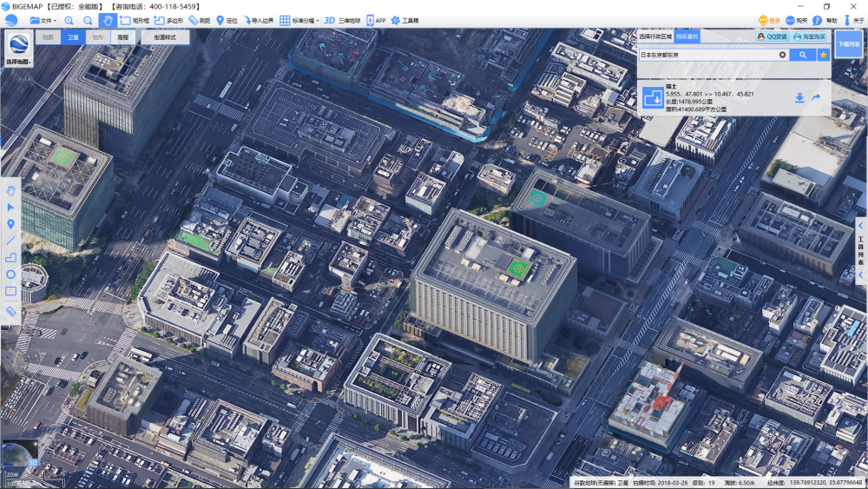Switch to the 选择行政区域 tab
This screenshot has height=489, width=868.
tap(655, 36)
